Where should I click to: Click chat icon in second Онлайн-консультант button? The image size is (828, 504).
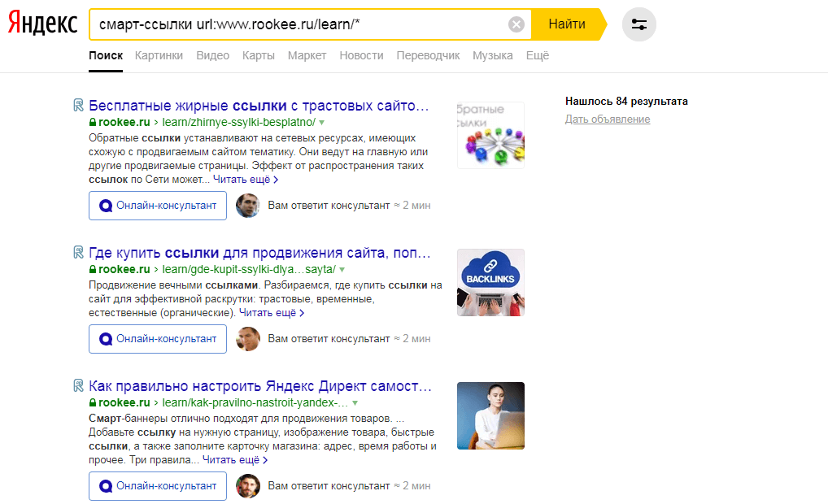click(x=106, y=339)
